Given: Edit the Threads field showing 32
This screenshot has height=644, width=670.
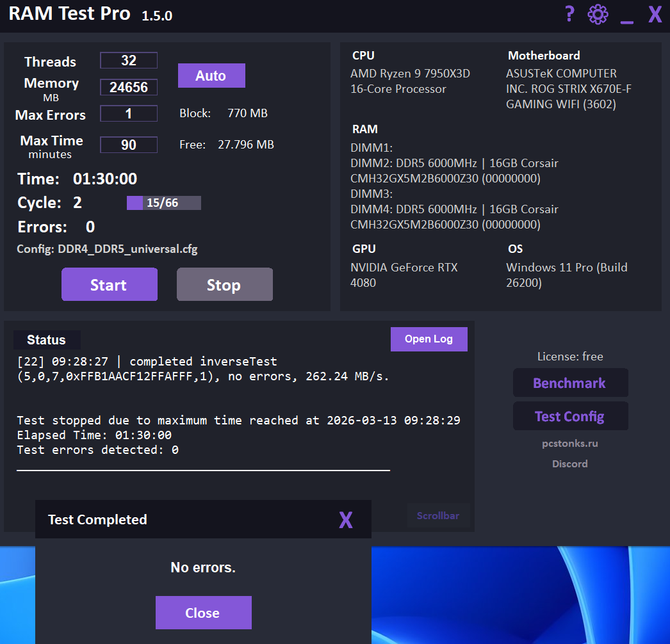Looking at the screenshot, I should [129, 60].
